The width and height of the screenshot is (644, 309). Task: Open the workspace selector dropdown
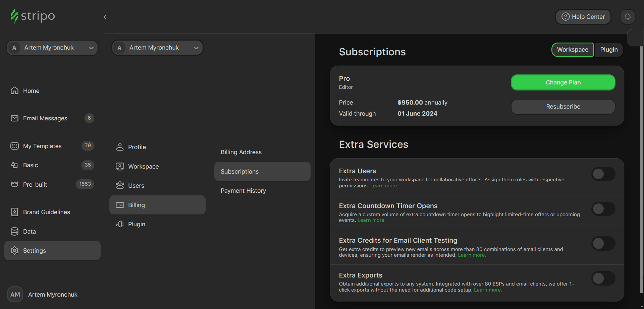[157, 48]
